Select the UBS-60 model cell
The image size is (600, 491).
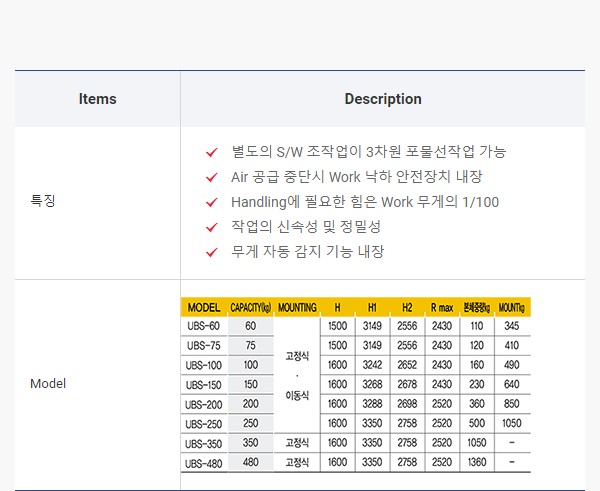pyautogui.click(x=204, y=326)
